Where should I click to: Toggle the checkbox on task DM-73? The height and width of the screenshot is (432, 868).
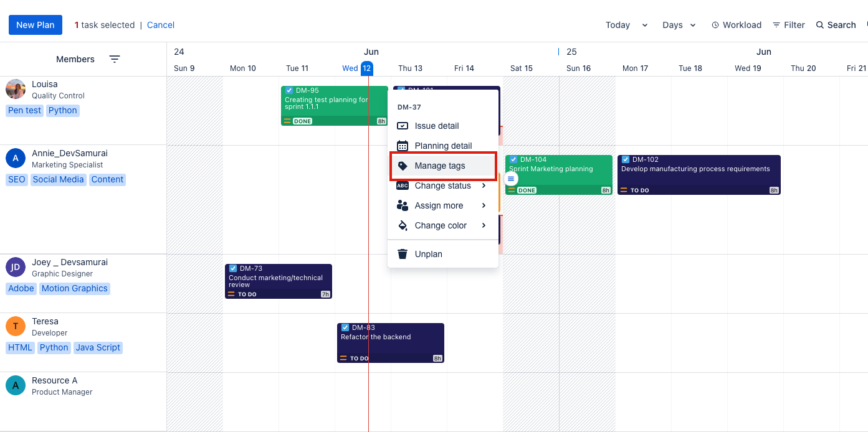click(x=233, y=268)
